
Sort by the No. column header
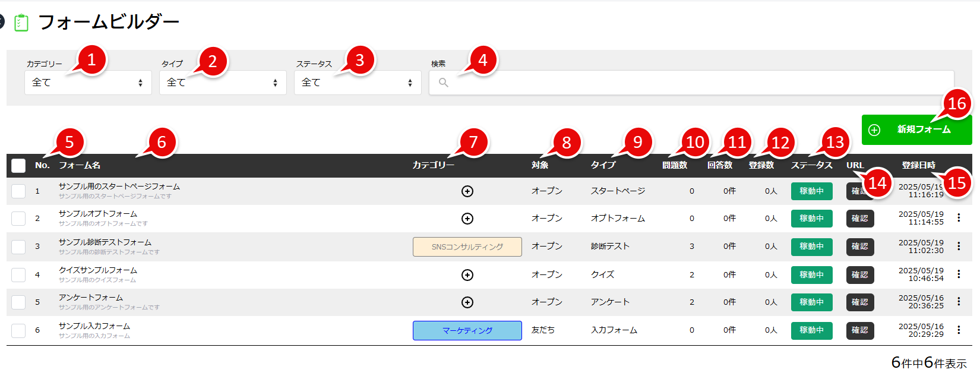tap(42, 165)
